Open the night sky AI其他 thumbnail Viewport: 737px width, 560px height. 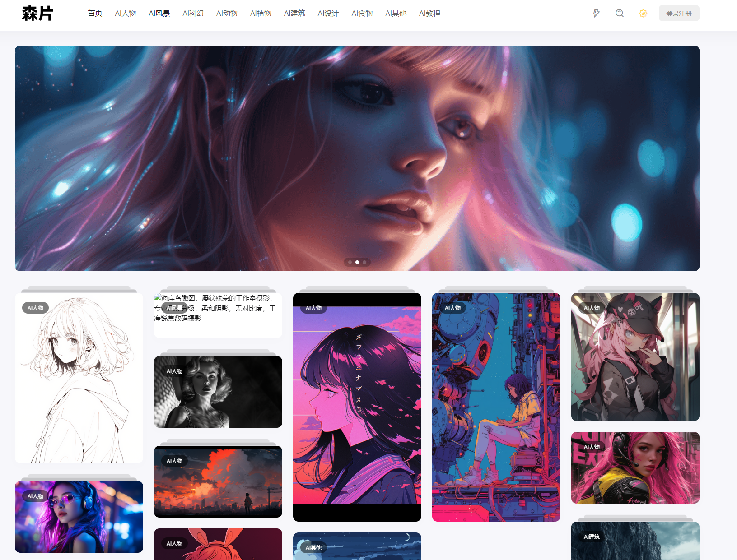coord(357,546)
